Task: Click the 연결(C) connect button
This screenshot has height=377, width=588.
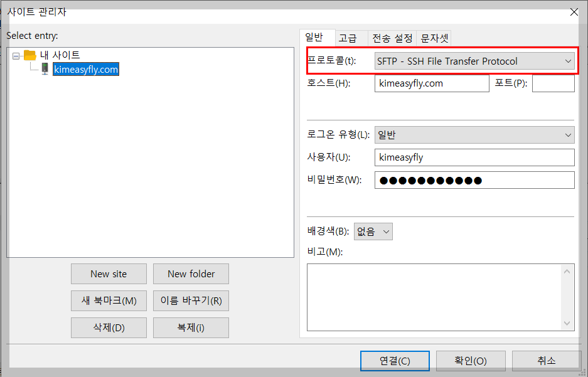Action: [395, 361]
